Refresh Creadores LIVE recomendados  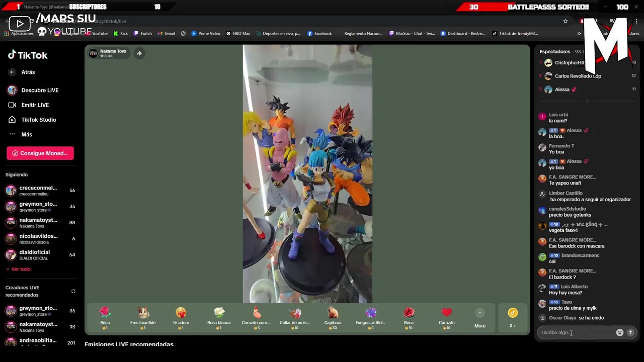pyautogui.click(x=73, y=291)
